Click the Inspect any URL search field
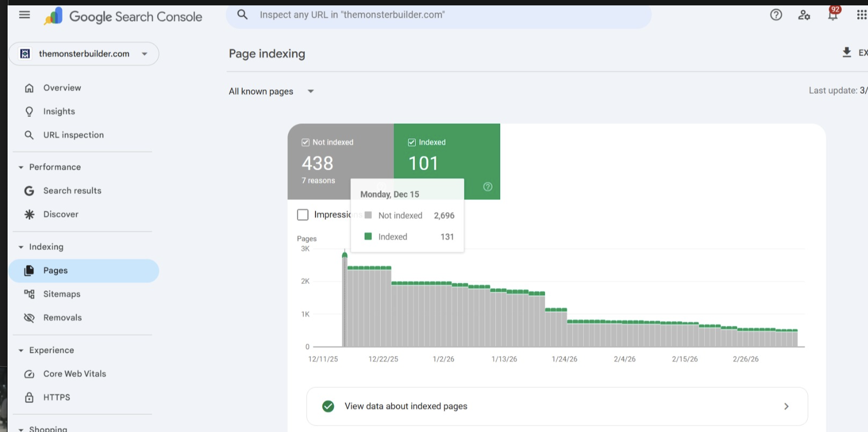This screenshot has height=432, width=868. (438, 15)
